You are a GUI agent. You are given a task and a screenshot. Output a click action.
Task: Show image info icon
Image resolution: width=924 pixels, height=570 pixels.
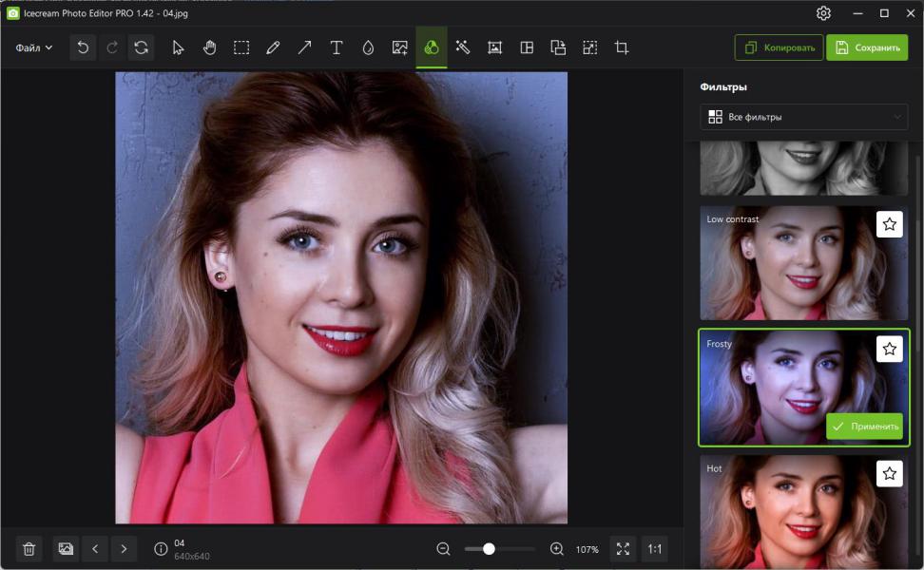(161, 549)
